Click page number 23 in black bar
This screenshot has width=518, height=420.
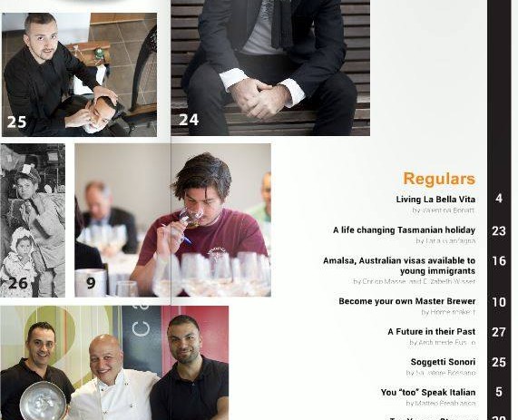499,230
